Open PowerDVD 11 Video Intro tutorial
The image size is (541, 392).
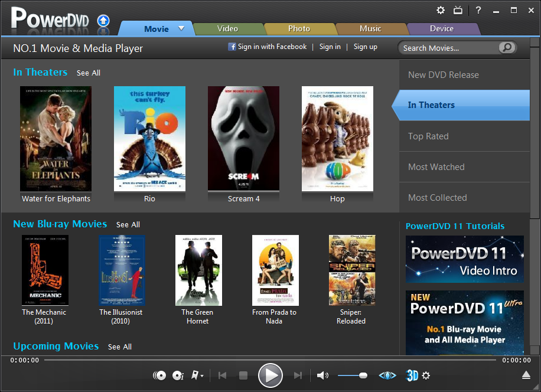[x=465, y=259]
